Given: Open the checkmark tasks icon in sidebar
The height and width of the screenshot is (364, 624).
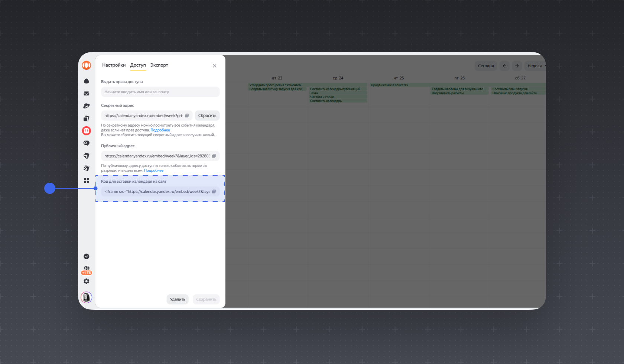Looking at the screenshot, I should (87, 256).
